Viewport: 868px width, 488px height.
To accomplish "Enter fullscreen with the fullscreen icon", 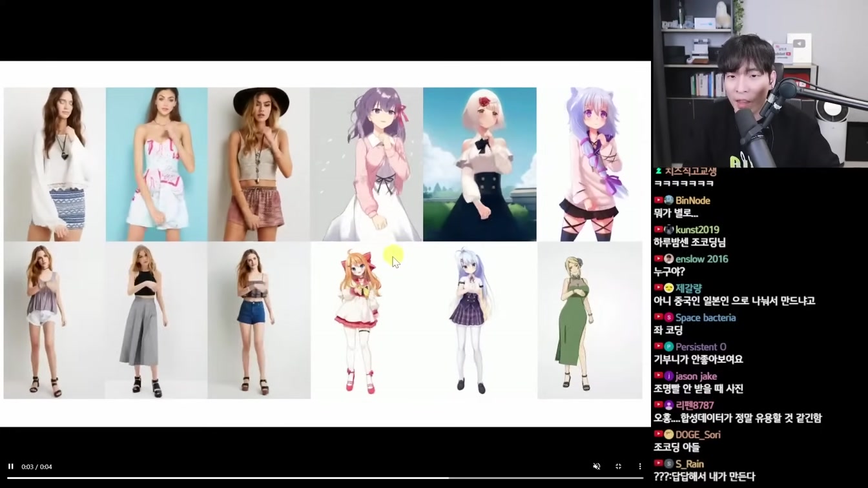I will pyautogui.click(x=618, y=466).
